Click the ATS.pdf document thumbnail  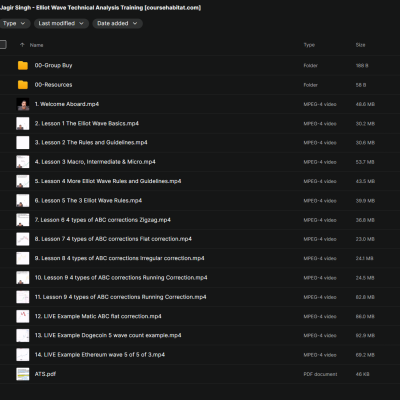23,374
